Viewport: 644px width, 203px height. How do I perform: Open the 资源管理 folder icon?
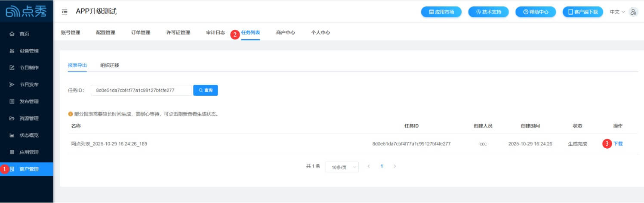point(12,119)
